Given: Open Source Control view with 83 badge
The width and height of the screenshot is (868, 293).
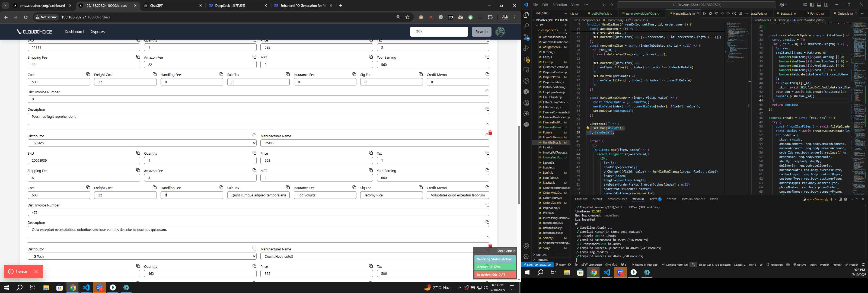Looking at the screenshot, I should click(x=526, y=37).
